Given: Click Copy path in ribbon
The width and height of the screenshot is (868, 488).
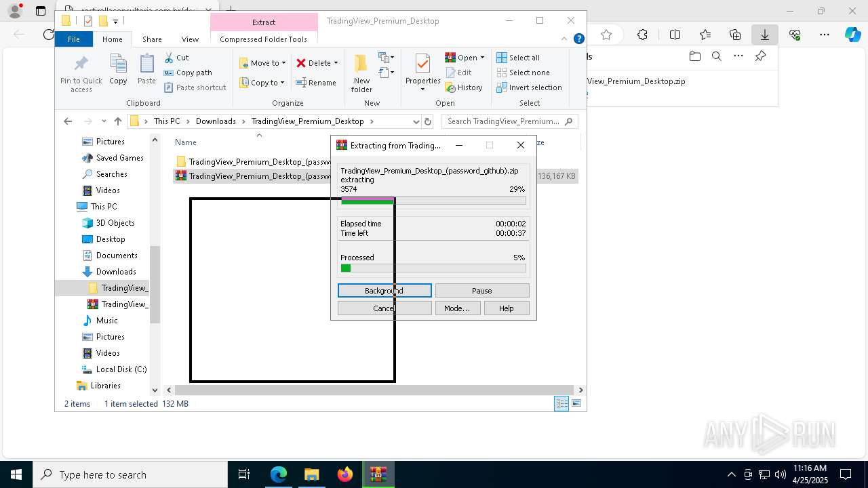Looking at the screenshot, I should 188,73.
